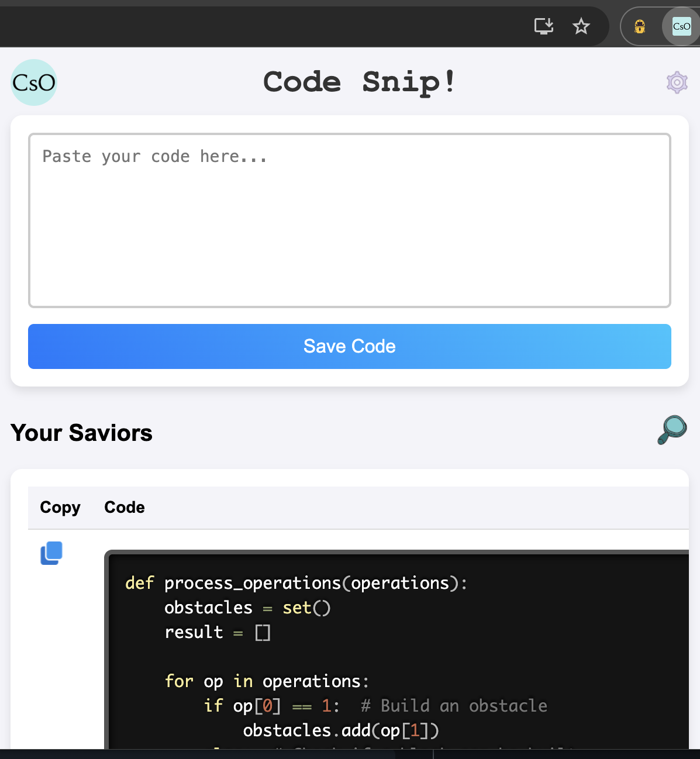Click the "Code Snip!" page title
The image size is (700, 759).
click(x=359, y=82)
